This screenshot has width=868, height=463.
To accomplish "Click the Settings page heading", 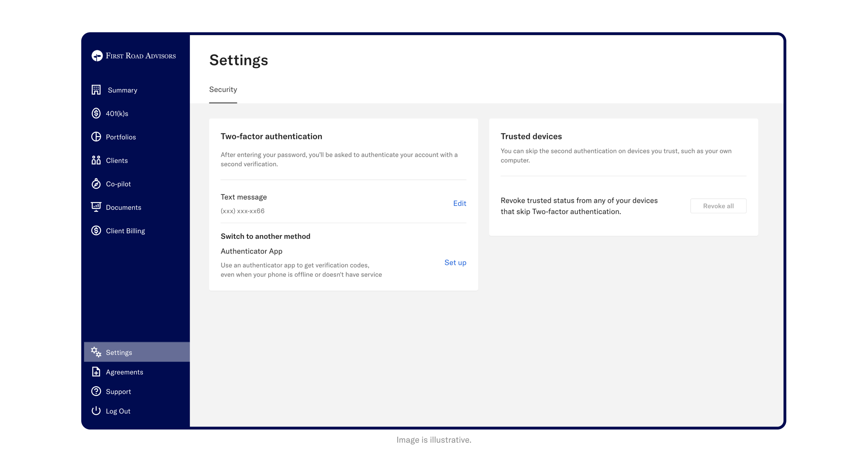I will 239,60.
